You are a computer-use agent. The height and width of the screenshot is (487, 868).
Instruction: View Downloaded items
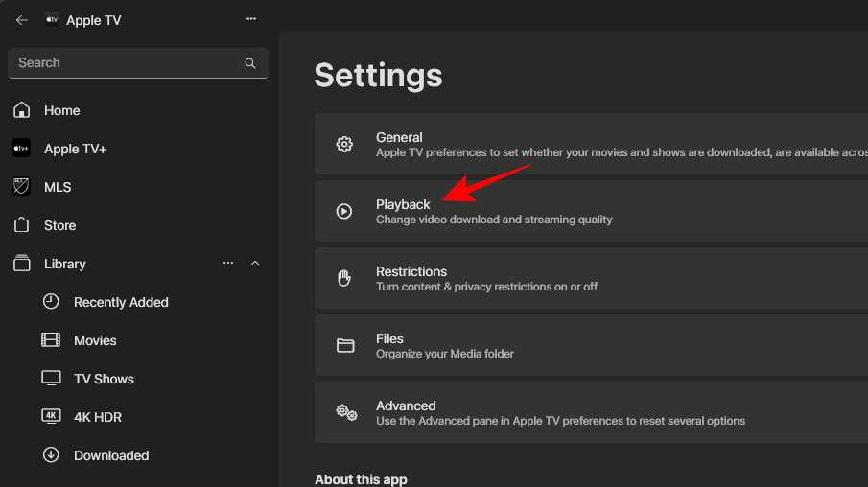(x=110, y=455)
